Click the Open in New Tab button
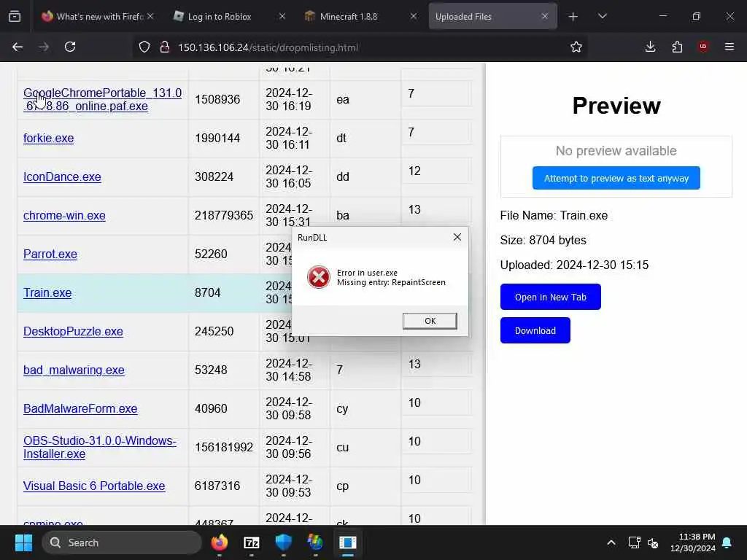Screen dimensions: 747x560 point(550,297)
